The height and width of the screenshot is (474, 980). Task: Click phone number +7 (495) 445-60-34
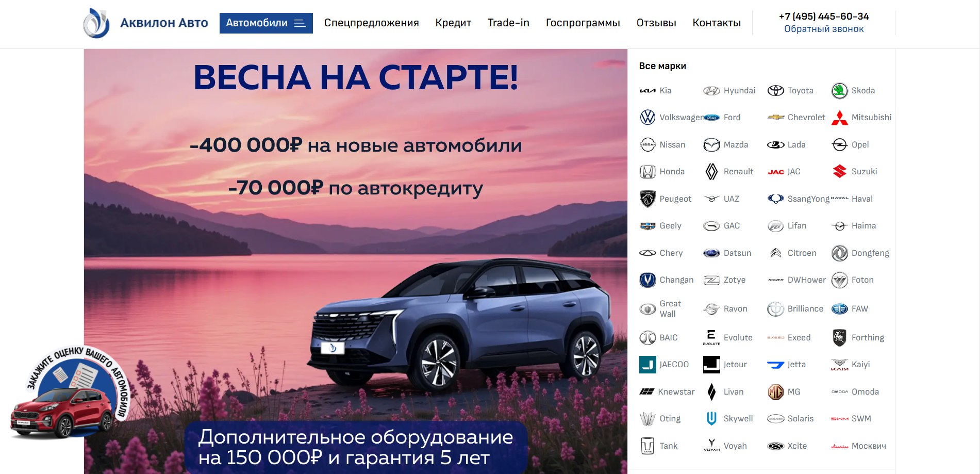(824, 17)
